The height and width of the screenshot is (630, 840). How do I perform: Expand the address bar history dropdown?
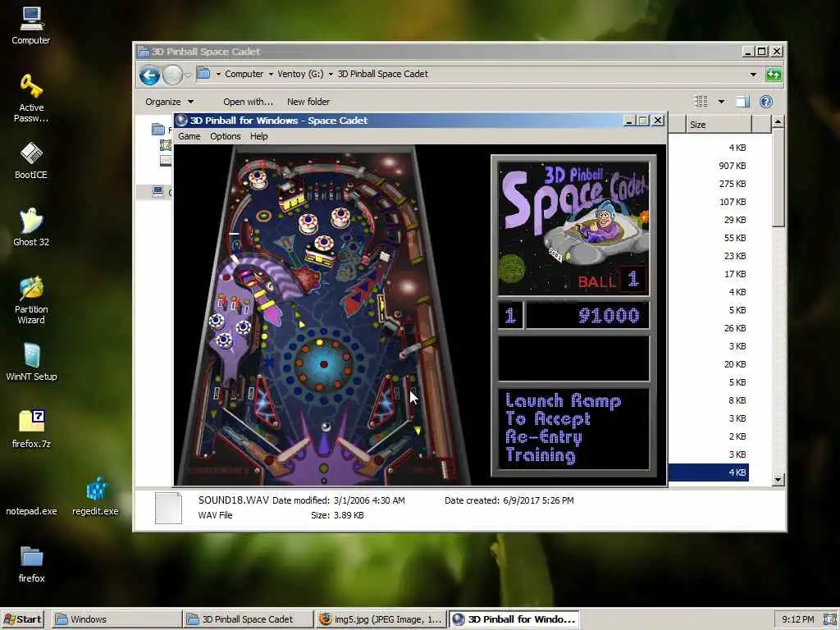(753, 74)
